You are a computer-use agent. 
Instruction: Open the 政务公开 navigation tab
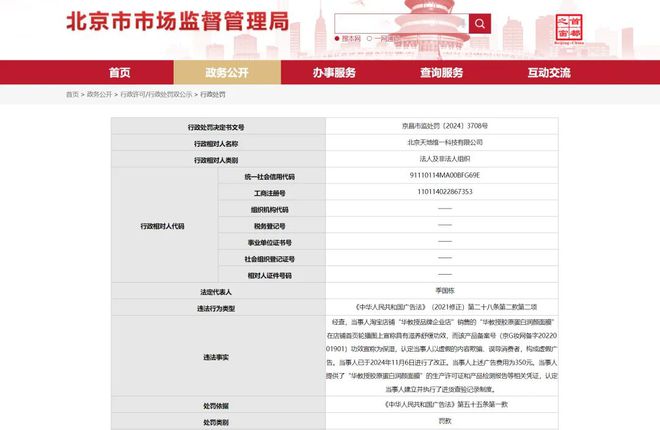pos(227,73)
